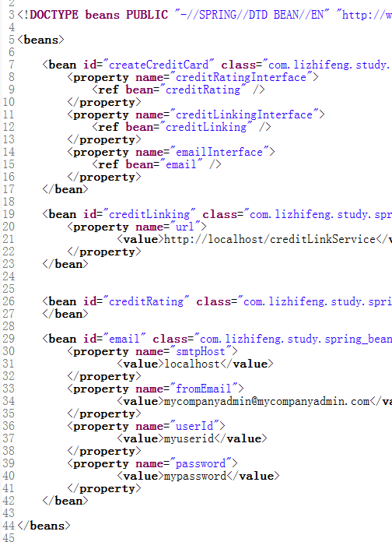
Task: Click the closing beans tag on line 44
Action: (44, 525)
